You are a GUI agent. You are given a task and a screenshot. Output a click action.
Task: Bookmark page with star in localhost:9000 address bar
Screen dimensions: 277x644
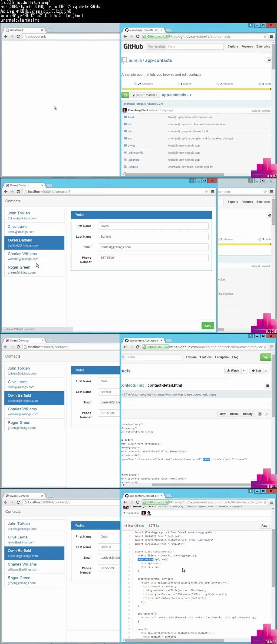pos(206,192)
